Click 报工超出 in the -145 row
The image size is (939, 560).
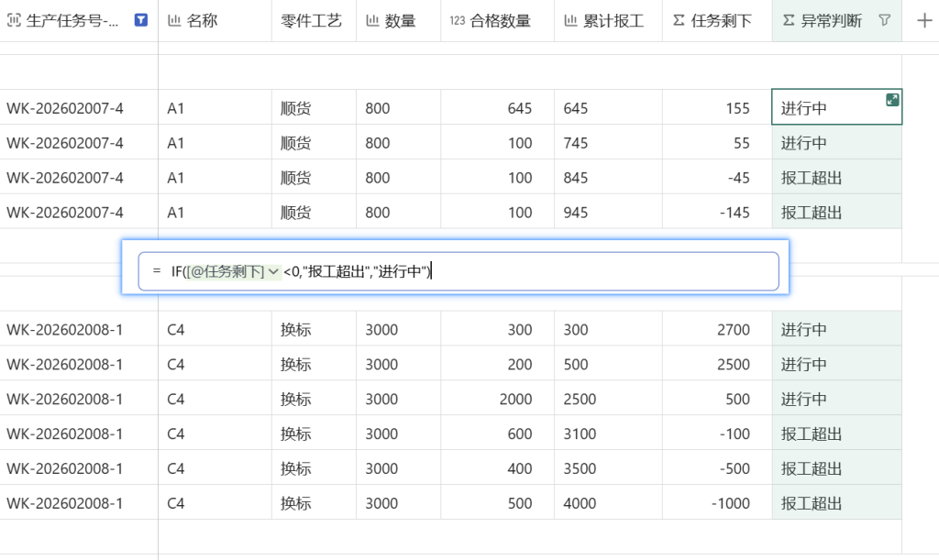pos(837,212)
